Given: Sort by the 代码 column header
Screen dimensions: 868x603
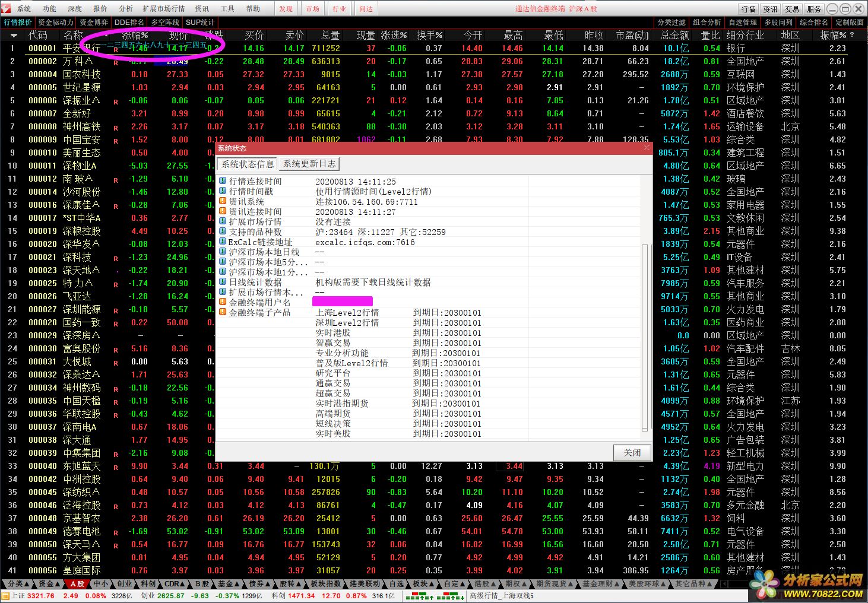Looking at the screenshot, I should click(x=38, y=36).
